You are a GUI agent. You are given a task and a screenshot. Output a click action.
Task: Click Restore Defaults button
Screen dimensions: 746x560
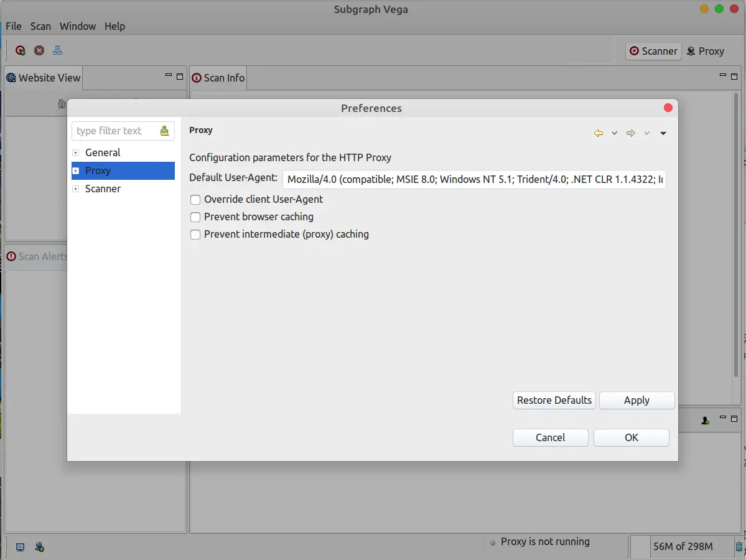click(554, 400)
